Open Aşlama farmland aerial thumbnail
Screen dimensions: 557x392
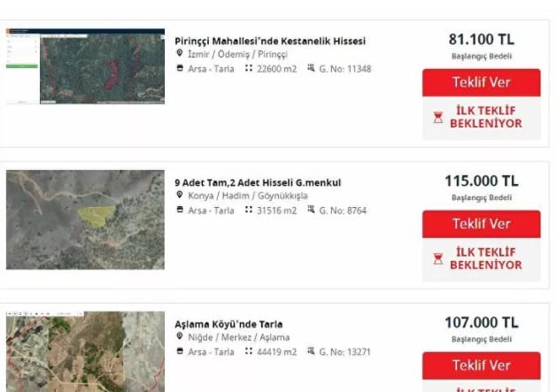pyautogui.click(x=85, y=352)
